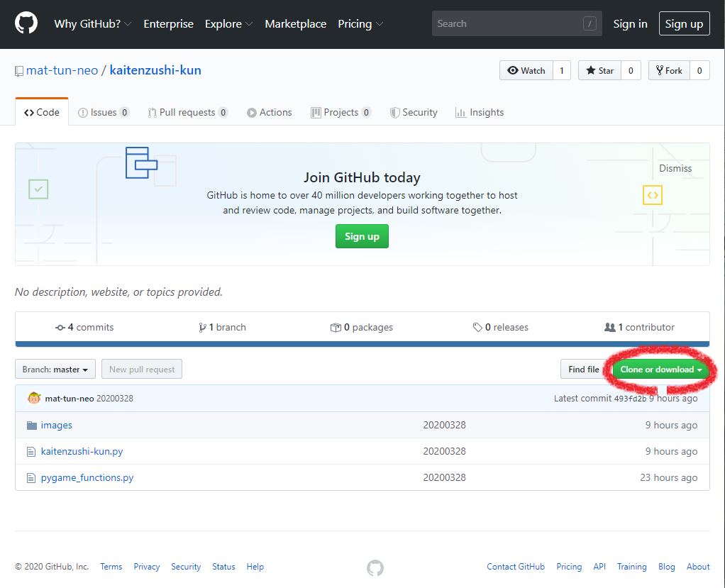Click the header Sign up button

[684, 23]
